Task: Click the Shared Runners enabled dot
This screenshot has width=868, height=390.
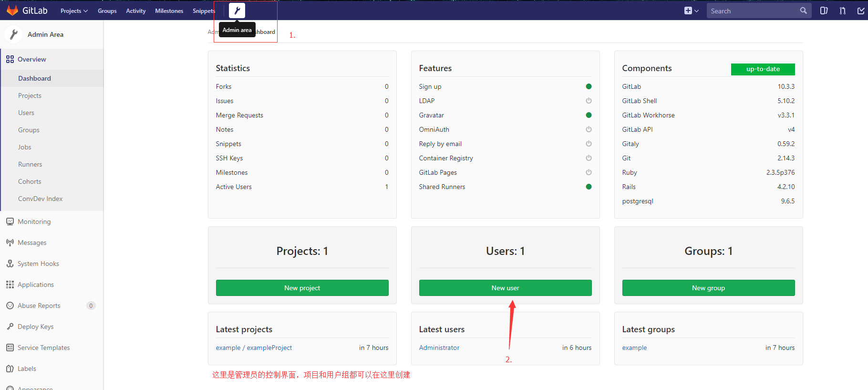Action: pos(589,187)
